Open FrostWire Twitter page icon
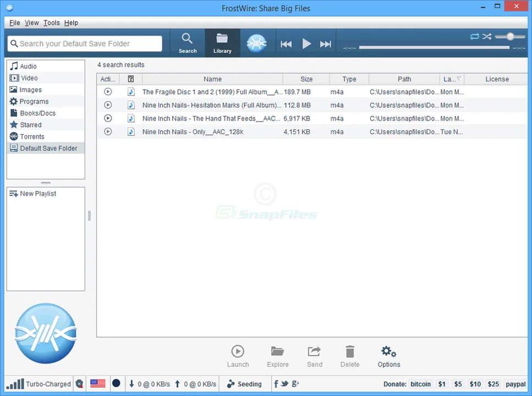 284,384
